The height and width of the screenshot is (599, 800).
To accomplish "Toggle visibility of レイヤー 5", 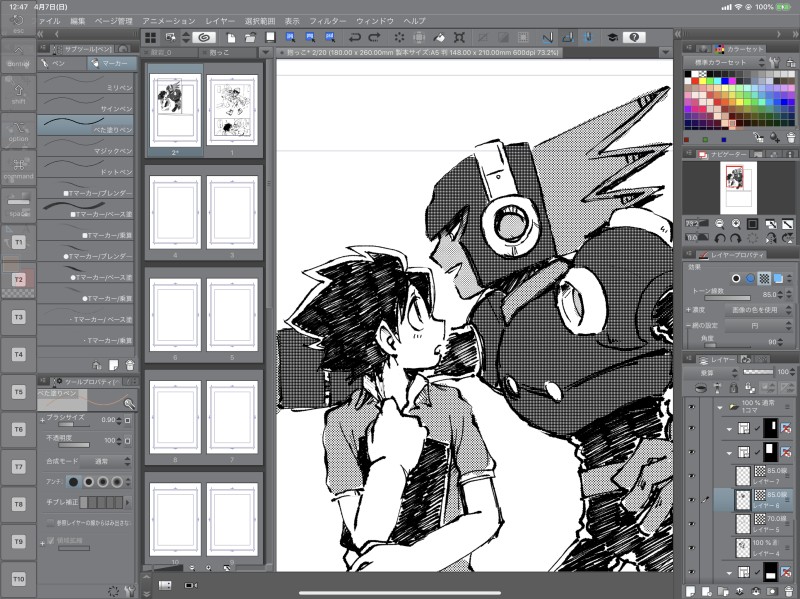I will point(691,522).
